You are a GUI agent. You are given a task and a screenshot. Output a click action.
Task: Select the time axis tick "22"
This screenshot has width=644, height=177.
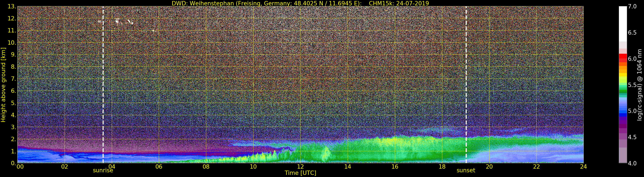(x=536, y=167)
